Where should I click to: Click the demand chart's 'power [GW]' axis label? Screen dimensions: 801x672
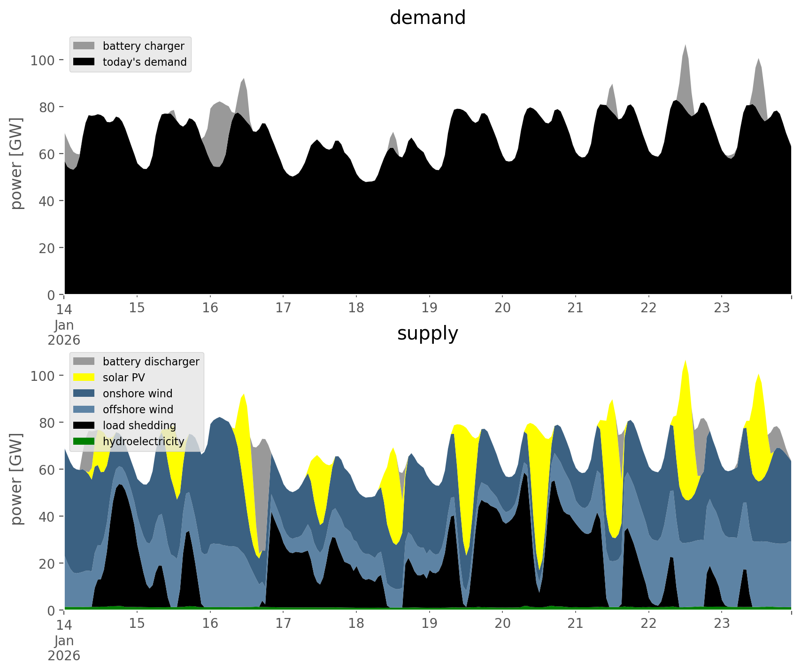pos(16,163)
